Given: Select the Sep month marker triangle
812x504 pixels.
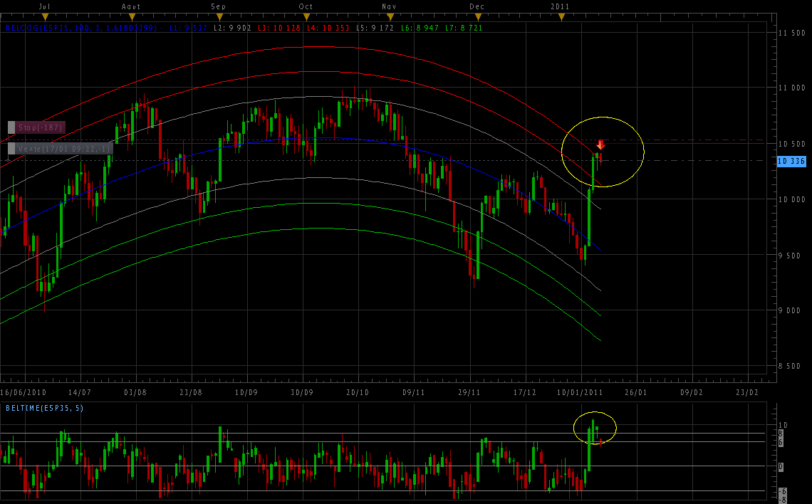Looking at the screenshot, I should pos(220,16).
